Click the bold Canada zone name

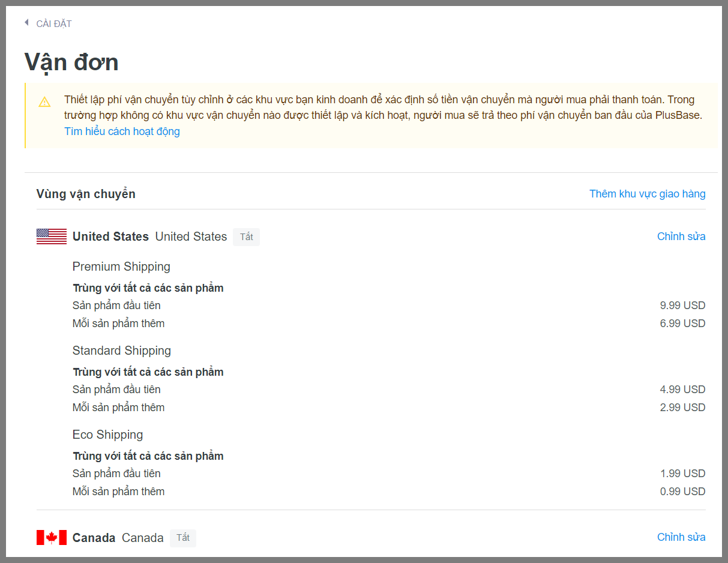click(x=94, y=538)
